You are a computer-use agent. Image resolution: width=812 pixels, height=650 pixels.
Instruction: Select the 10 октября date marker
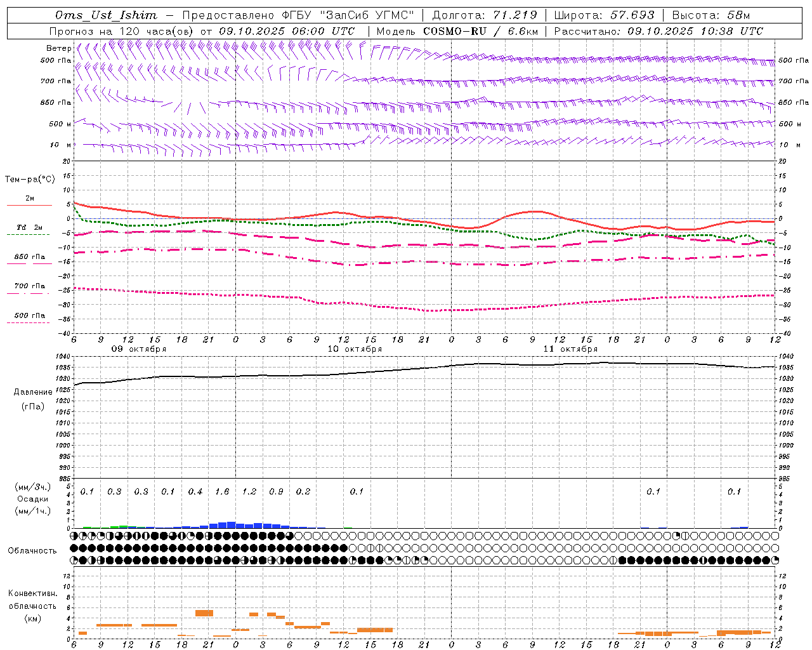tap(355, 348)
